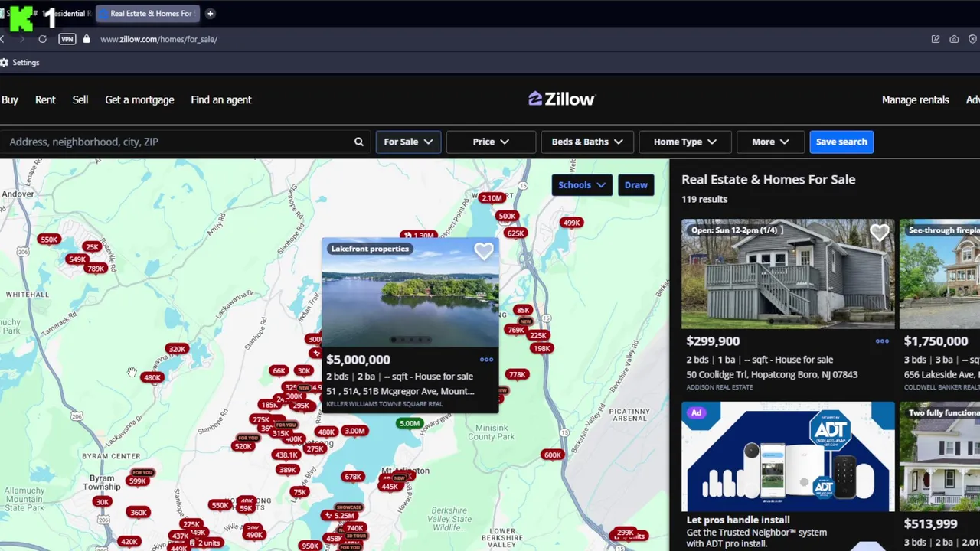
Task: Open the gray house listing photo
Action: click(x=788, y=273)
